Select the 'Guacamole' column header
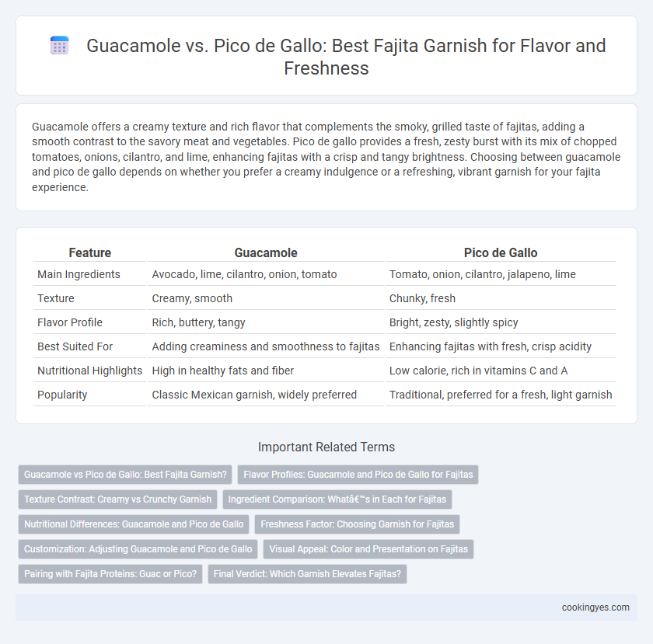The image size is (653, 644). point(266,252)
